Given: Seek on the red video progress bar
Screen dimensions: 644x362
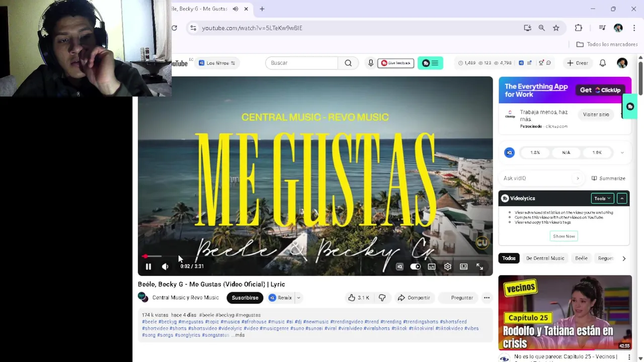Looking at the screenshot, I should click(315, 256).
